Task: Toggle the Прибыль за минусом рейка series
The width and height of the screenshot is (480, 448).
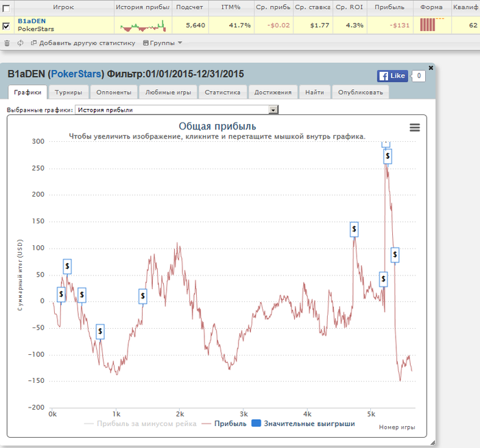Action: (x=141, y=423)
